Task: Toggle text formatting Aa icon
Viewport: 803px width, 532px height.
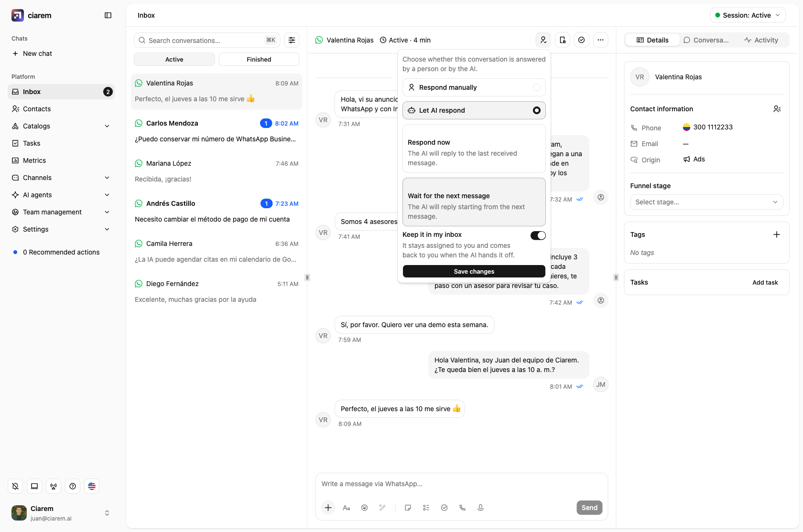Action: pyautogui.click(x=347, y=508)
